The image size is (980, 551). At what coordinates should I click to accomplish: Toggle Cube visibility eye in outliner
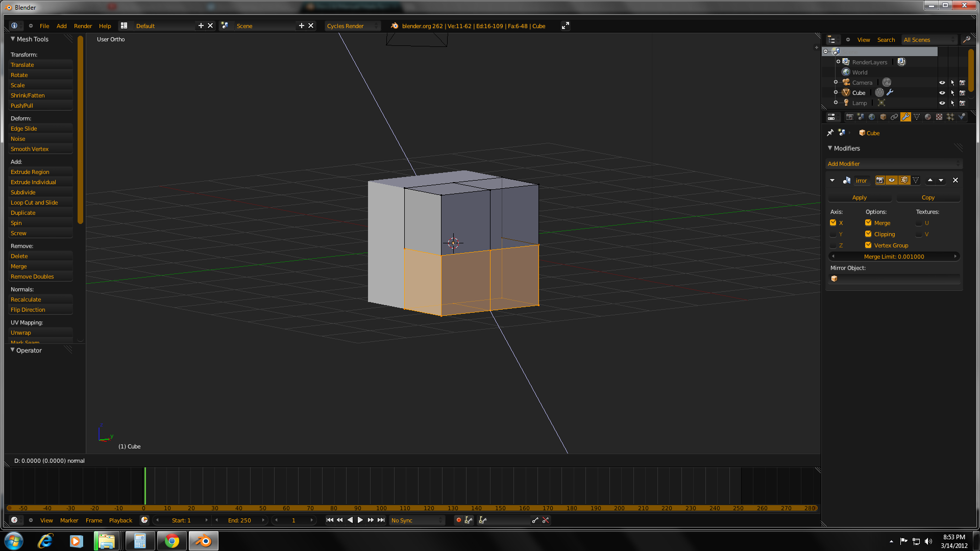coord(942,93)
